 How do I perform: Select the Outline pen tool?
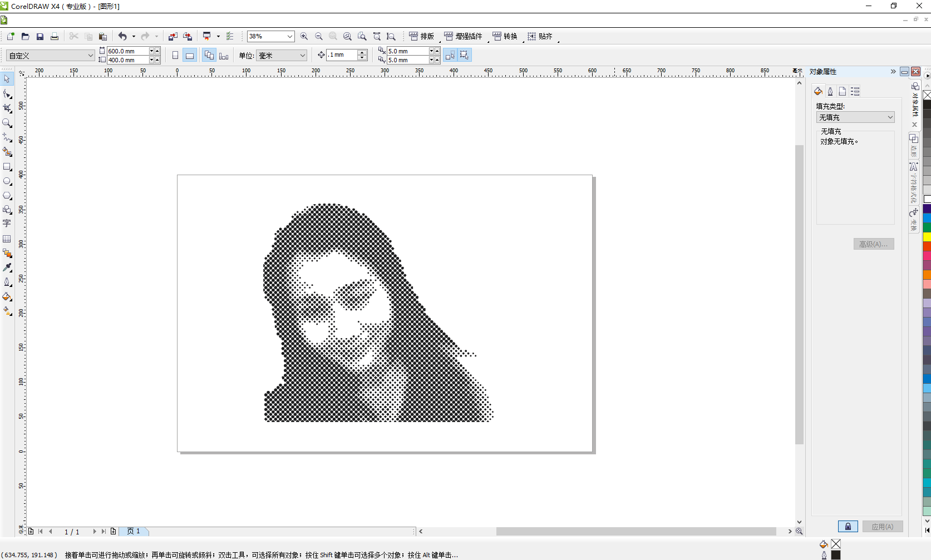[7, 282]
